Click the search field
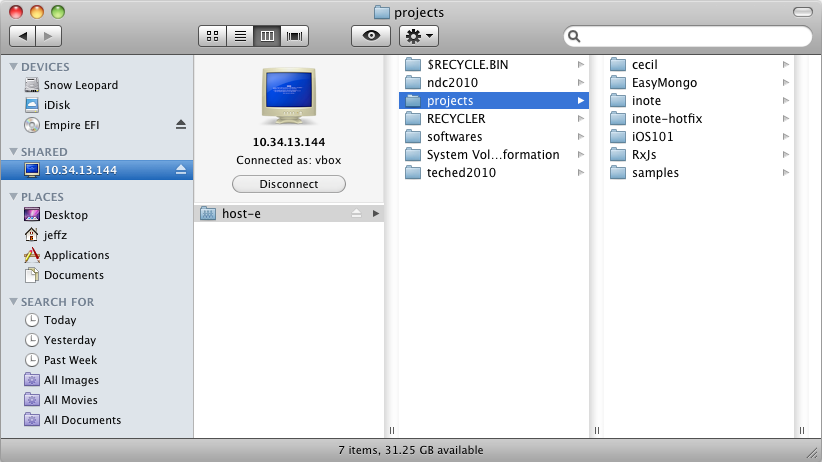The width and height of the screenshot is (822, 462). 688,36
